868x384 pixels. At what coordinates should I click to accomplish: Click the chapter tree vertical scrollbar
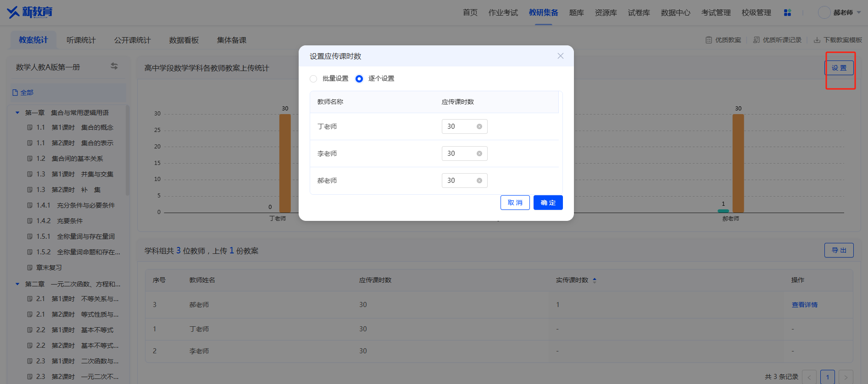click(x=128, y=150)
